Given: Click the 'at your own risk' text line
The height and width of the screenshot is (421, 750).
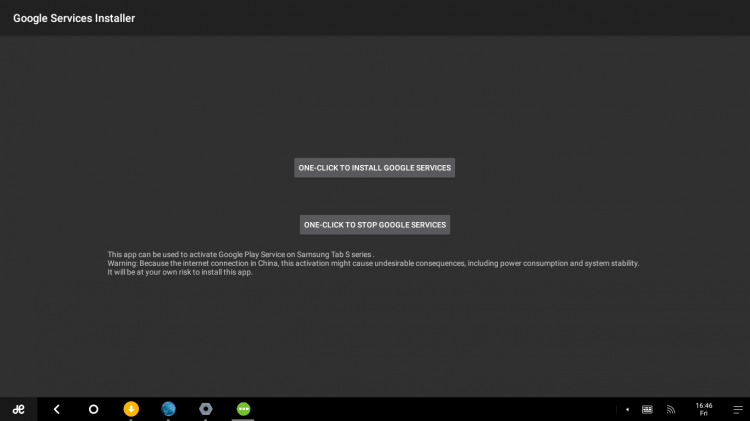Looking at the screenshot, I should 180,272.
